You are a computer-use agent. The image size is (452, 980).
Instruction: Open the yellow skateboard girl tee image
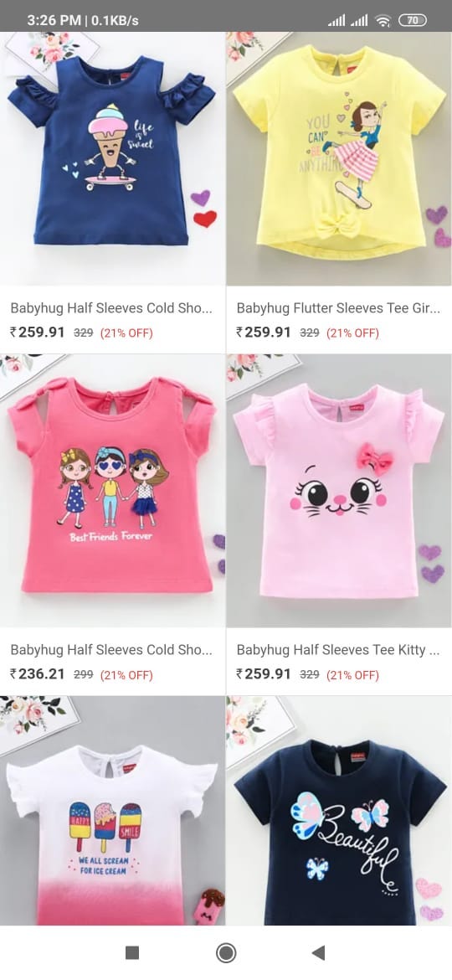pyautogui.click(x=339, y=159)
